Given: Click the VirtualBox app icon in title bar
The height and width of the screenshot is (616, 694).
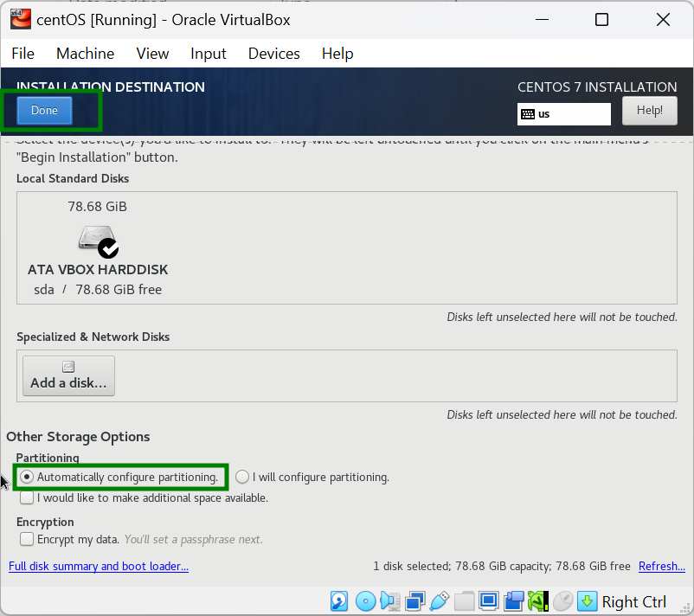Looking at the screenshot, I should click(x=21, y=20).
